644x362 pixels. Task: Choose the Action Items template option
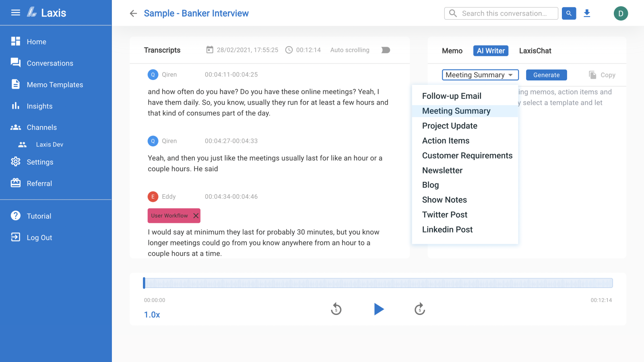click(x=446, y=141)
